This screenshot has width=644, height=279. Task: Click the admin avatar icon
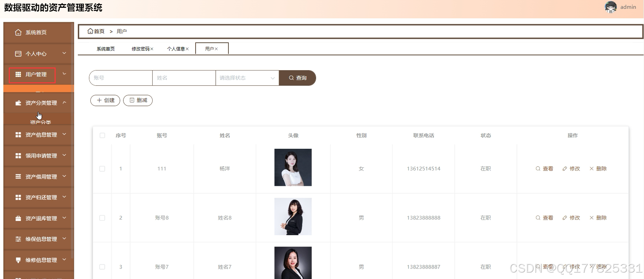click(611, 7)
